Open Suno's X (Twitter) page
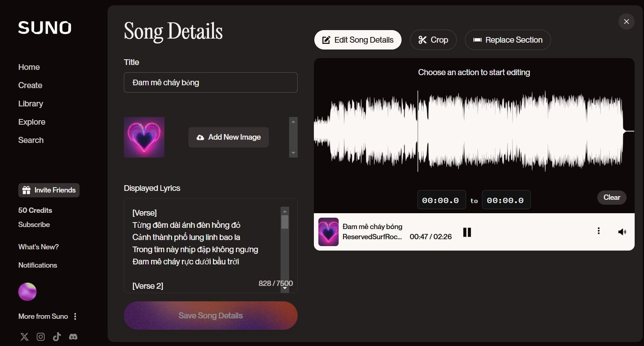644x346 pixels. point(24,337)
